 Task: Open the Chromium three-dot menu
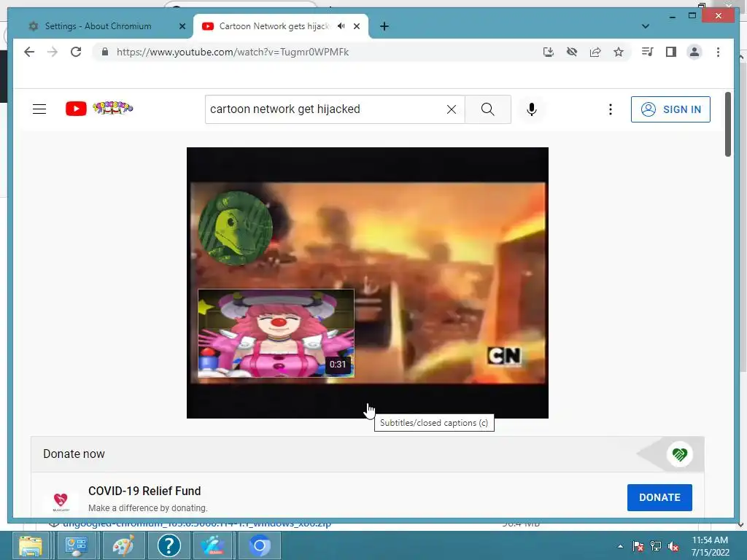click(x=718, y=52)
